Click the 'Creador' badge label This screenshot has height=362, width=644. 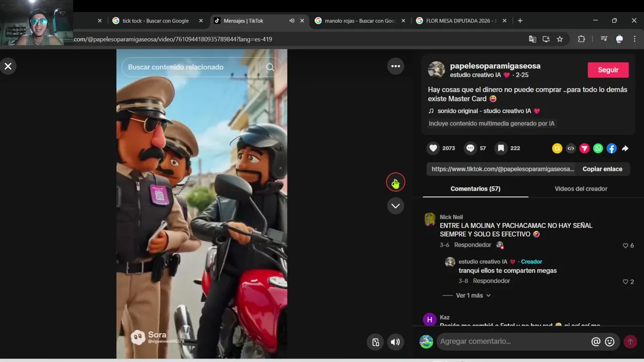tap(531, 262)
